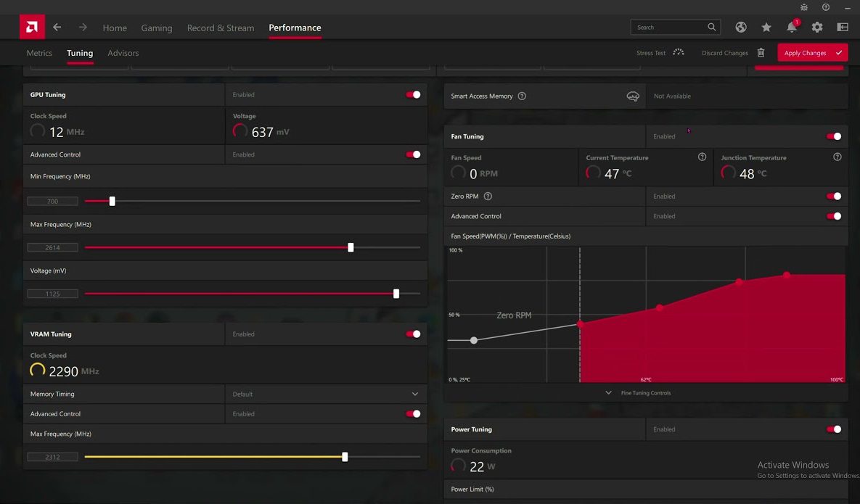This screenshot has width=860, height=504.
Task: Click GPU Min Frequency slider handle
Action: point(112,201)
